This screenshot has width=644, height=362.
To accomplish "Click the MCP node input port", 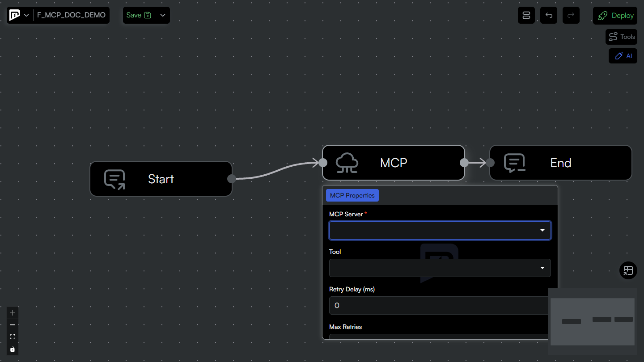I will pos(323,163).
